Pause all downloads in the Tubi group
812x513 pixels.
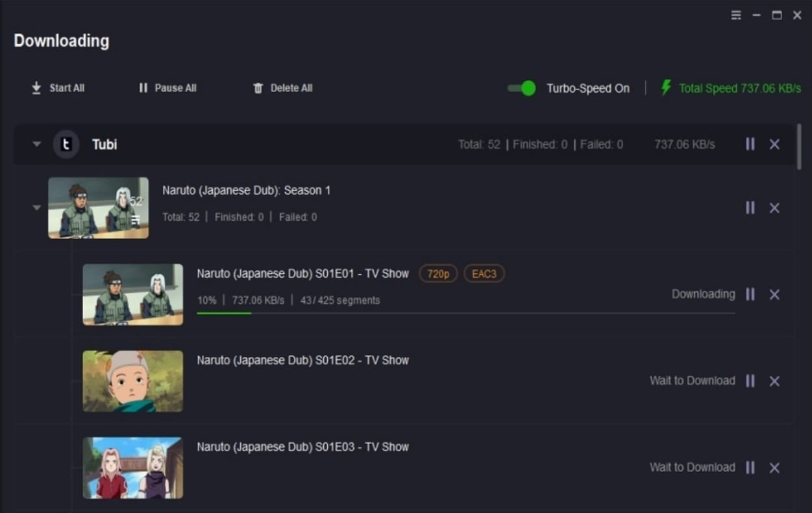[x=750, y=144]
